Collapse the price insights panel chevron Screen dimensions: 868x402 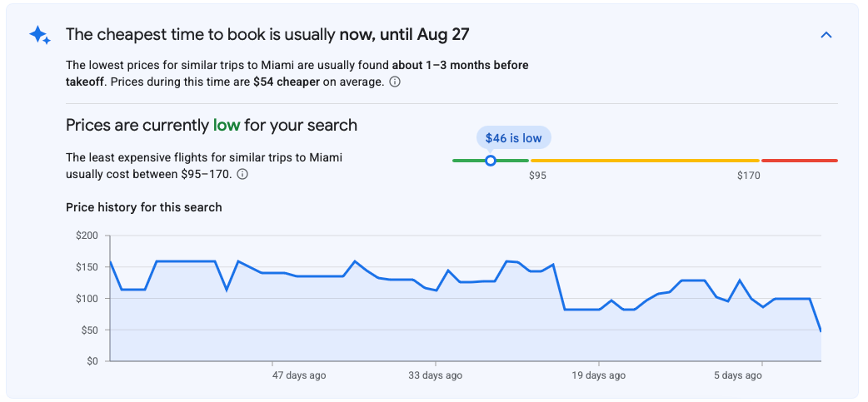pyautogui.click(x=826, y=36)
